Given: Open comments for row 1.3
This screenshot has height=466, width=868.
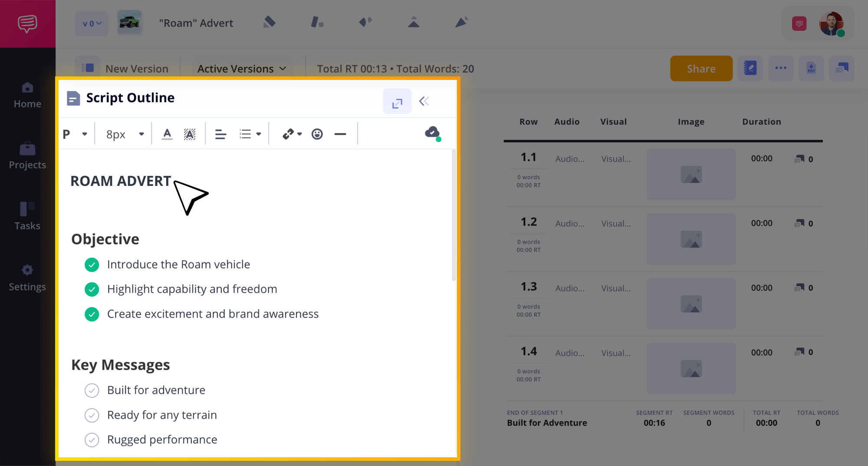Looking at the screenshot, I should (803, 288).
